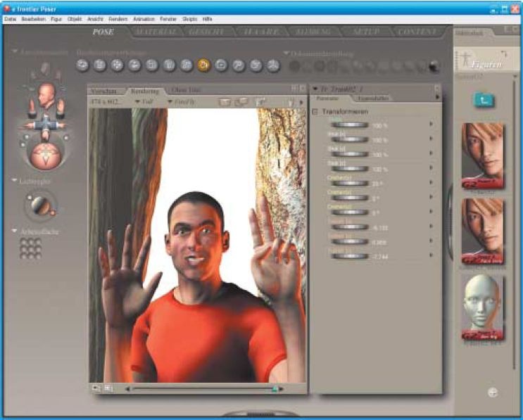Image resolution: width=523 pixels, height=420 pixels.
Task: Select the Morphing tool
Action: click(256, 65)
